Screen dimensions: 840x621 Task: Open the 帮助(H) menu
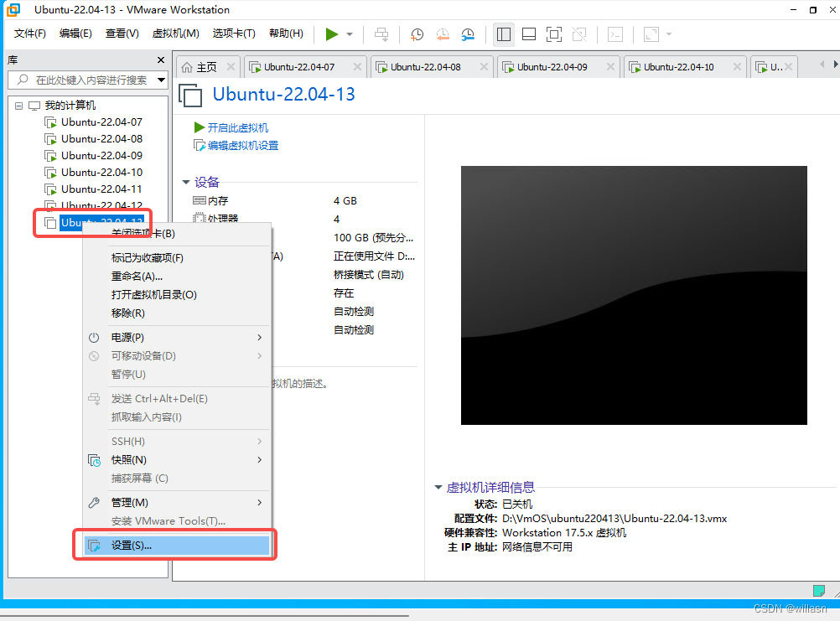(286, 34)
